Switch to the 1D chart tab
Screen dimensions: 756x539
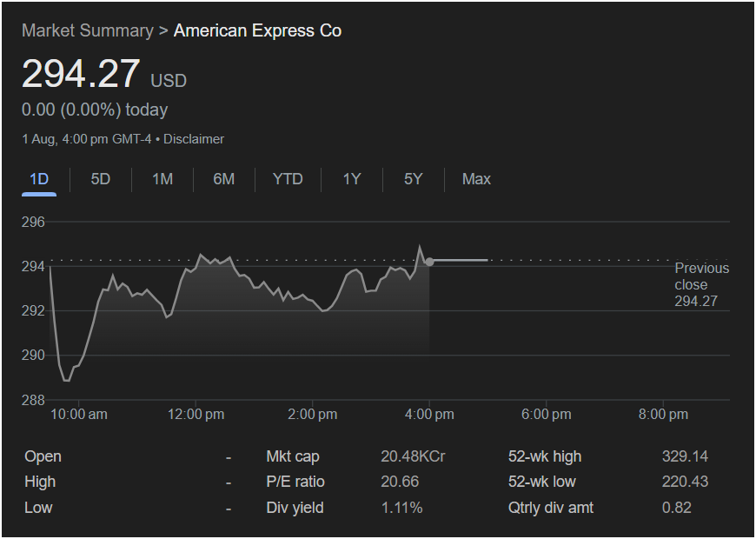[39, 179]
